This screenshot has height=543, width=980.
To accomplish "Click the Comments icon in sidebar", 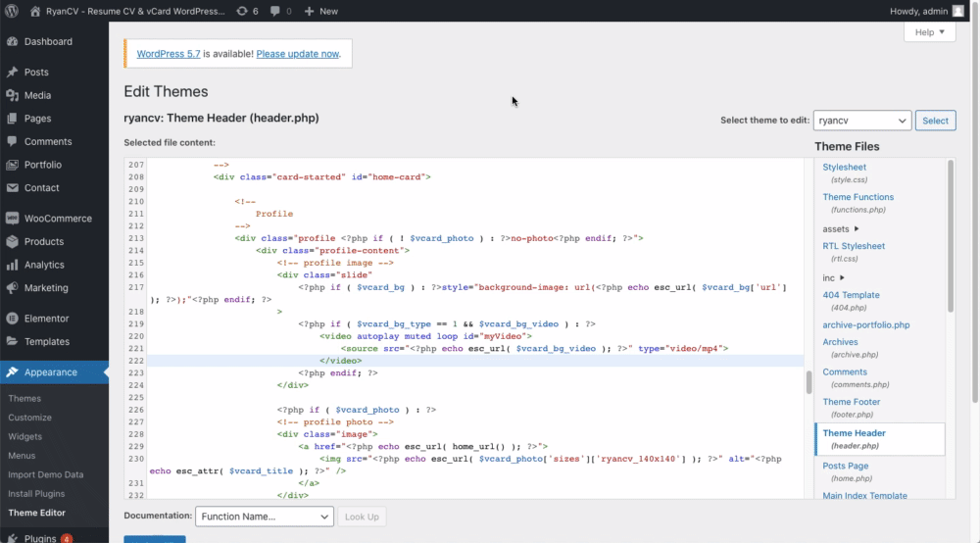I will click(x=12, y=141).
